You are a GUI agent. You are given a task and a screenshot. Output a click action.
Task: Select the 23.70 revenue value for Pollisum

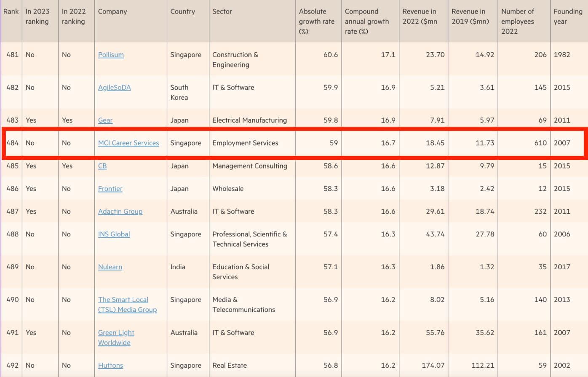pyautogui.click(x=435, y=55)
